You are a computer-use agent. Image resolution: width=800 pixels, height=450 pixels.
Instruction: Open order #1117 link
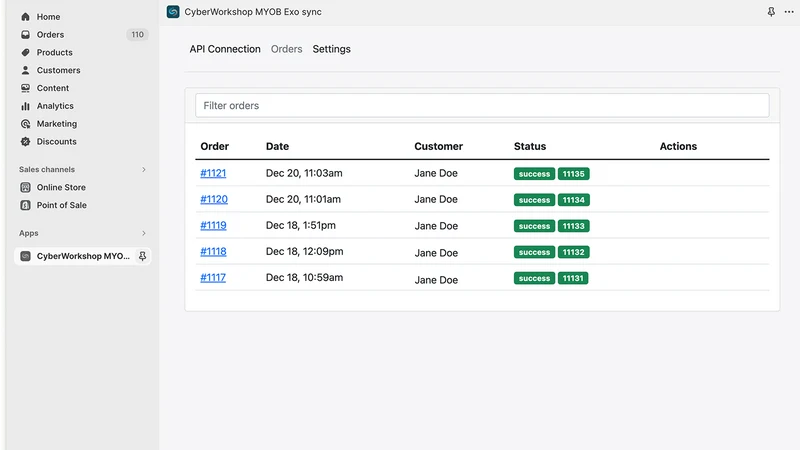point(213,278)
